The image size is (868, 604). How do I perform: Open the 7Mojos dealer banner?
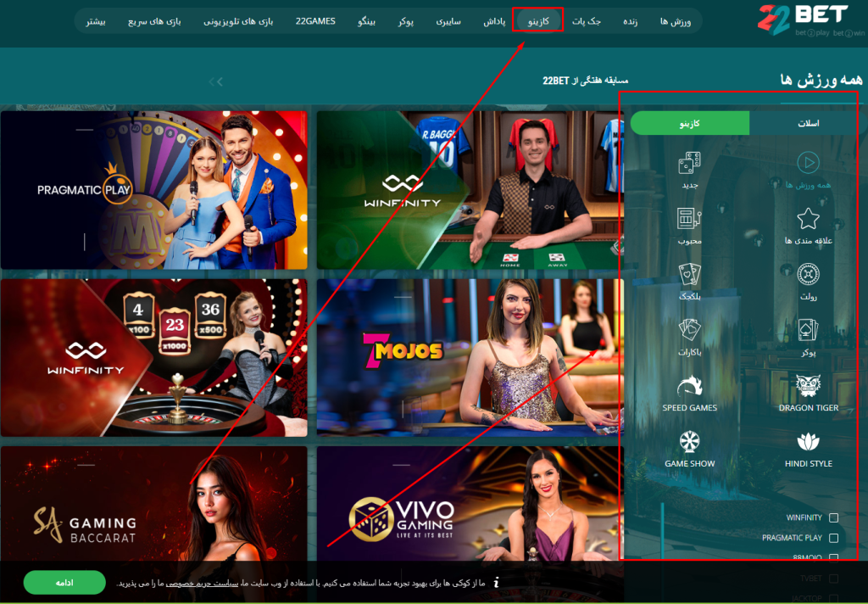[x=470, y=358]
